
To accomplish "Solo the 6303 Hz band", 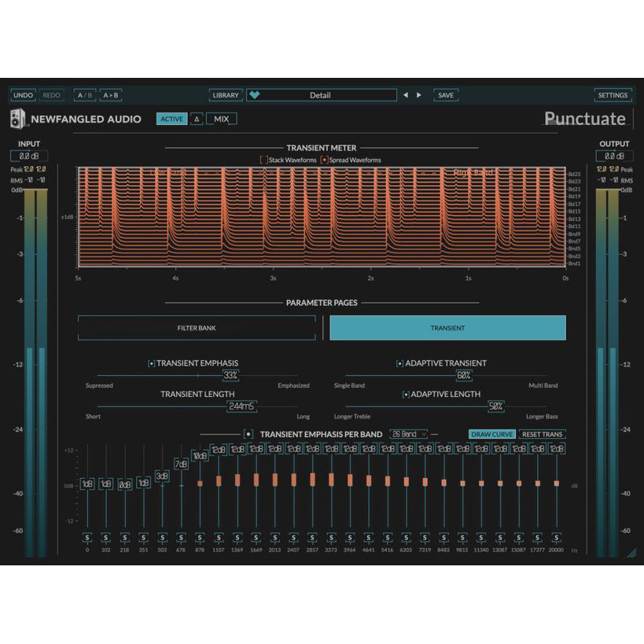I will (407, 538).
